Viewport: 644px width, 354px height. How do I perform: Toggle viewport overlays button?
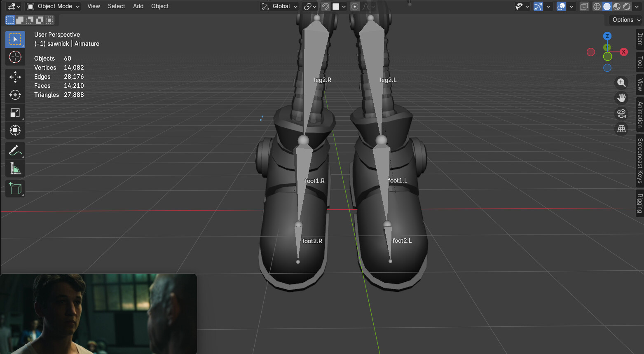[x=561, y=6]
